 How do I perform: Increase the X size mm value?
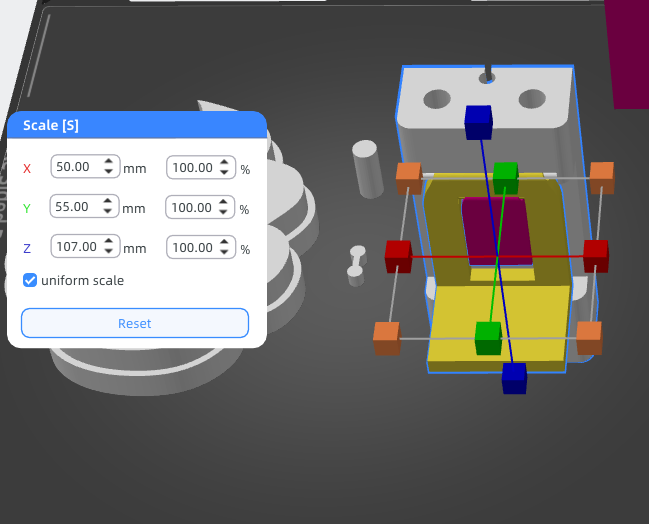coord(108,161)
